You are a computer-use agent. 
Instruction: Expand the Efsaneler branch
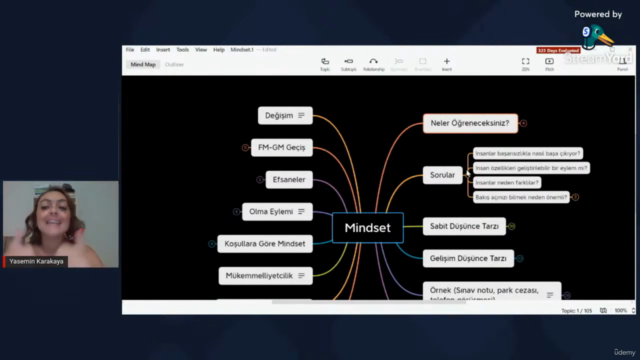coord(260,180)
